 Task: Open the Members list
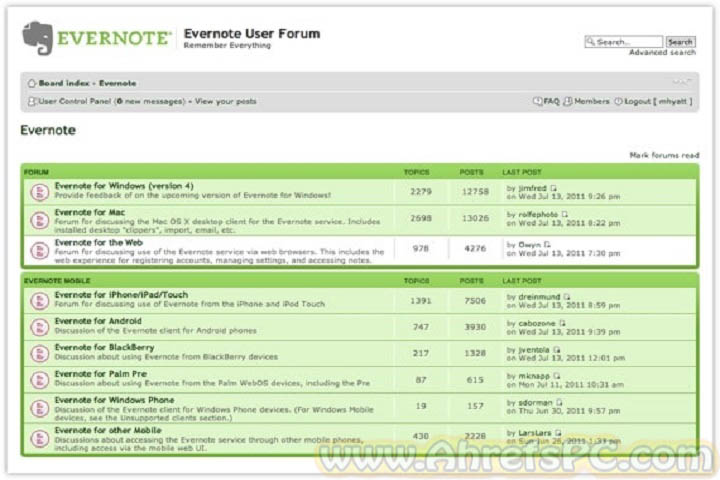(591, 101)
